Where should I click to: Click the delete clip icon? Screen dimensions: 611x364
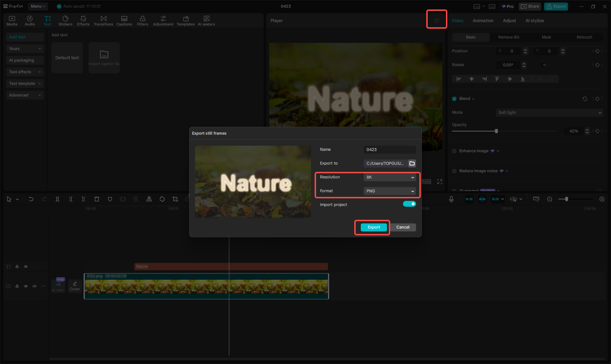click(x=97, y=199)
